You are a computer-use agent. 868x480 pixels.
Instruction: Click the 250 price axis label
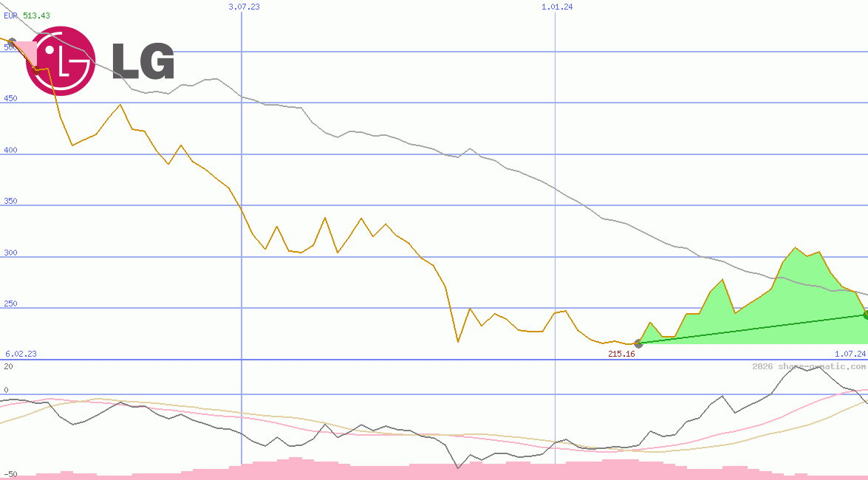coord(10,304)
